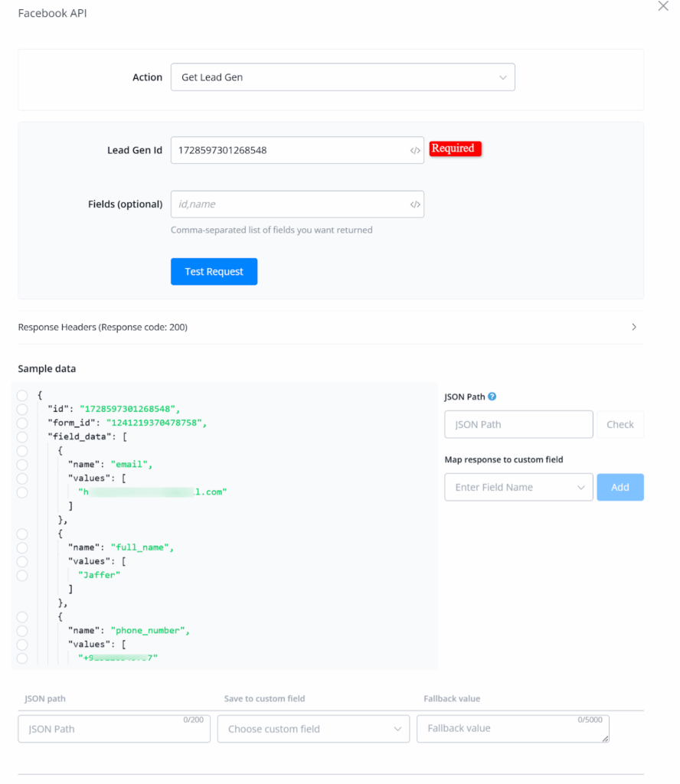Open the Enter Field Name dropdown
The height and width of the screenshot is (784, 680).
[x=518, y=487]
